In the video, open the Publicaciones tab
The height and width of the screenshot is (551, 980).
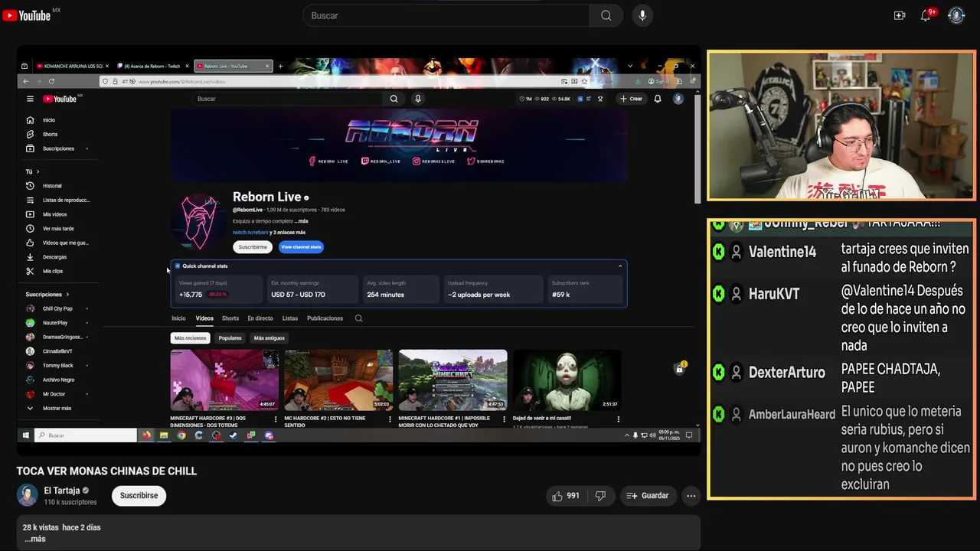pos(325,318)
